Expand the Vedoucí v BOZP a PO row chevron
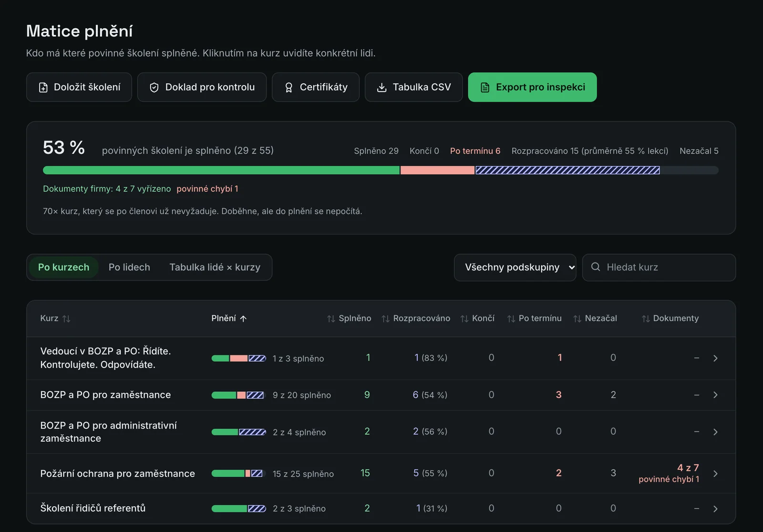 [715, 358]
